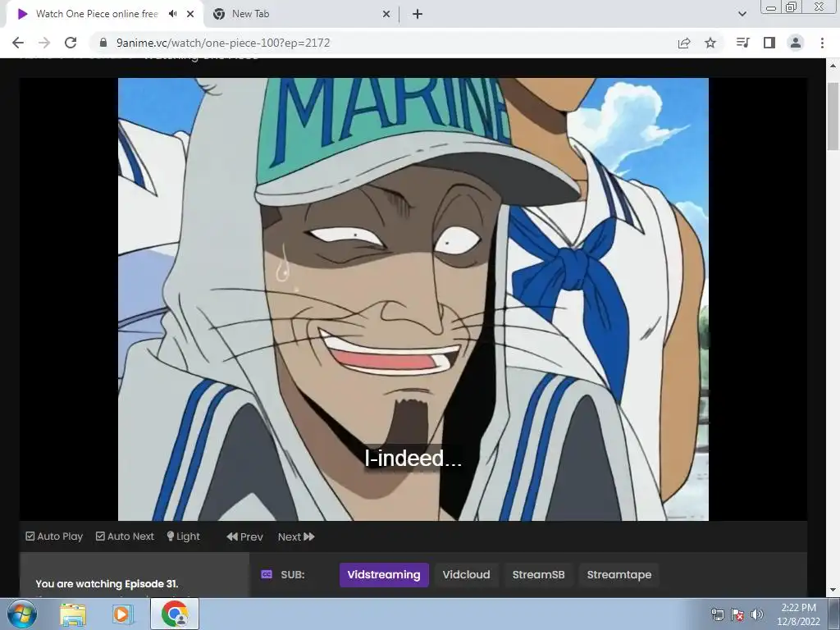
Task: Go to Prev episode
Action: point(244,536)
